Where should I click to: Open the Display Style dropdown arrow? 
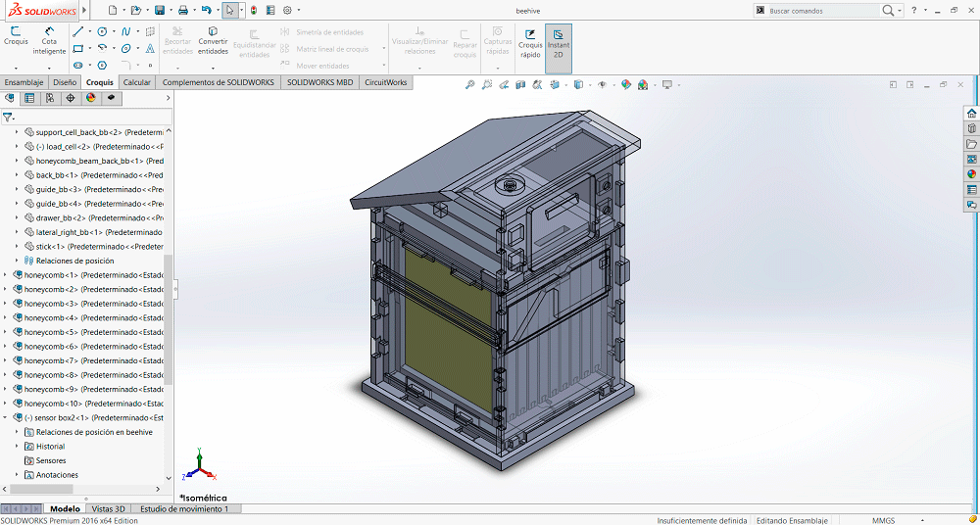click(590, 85)
